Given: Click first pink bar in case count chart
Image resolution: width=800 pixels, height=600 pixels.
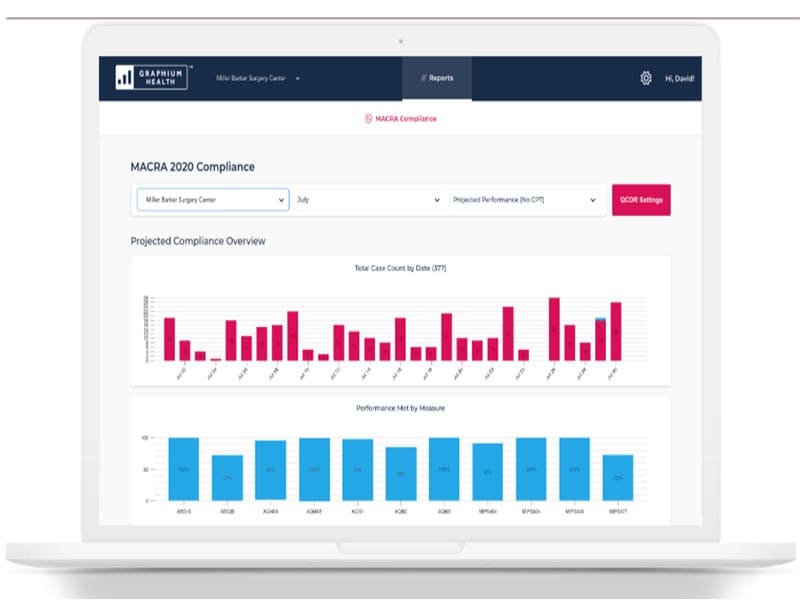Looking at the screenshot, I should click(169, 339).
